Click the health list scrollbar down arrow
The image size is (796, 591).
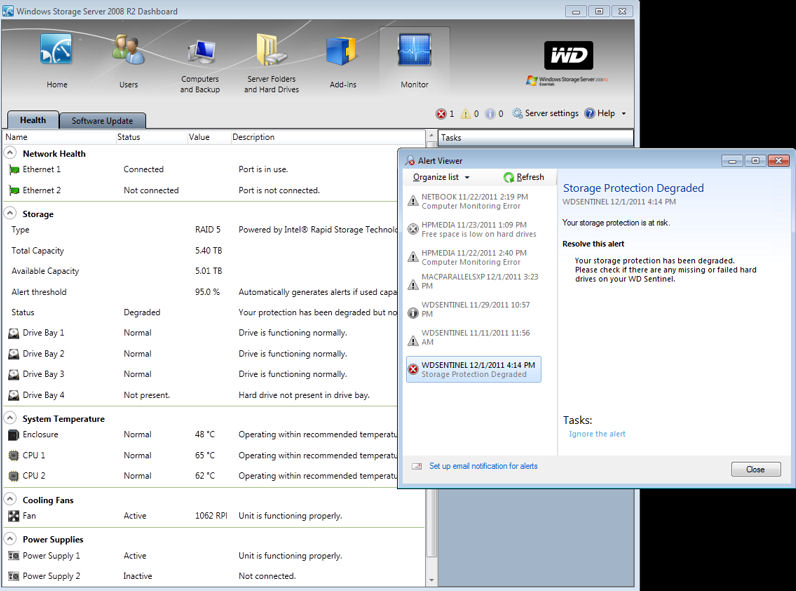tap(432, 580)
